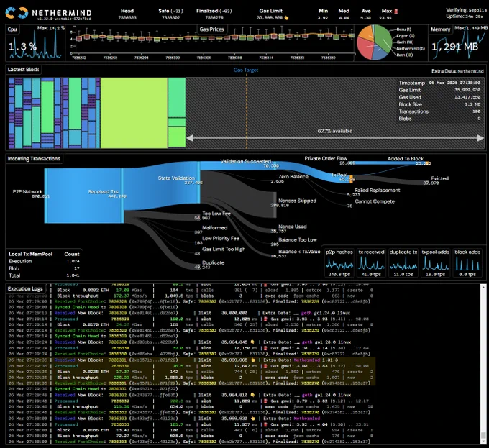Click the execution logs scrollbar up arrow
Viewport: 489px width, 448px height.
coord(483,287)
